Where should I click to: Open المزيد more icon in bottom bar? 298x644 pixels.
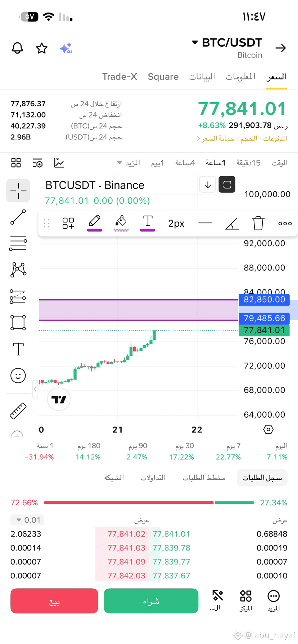274,600
